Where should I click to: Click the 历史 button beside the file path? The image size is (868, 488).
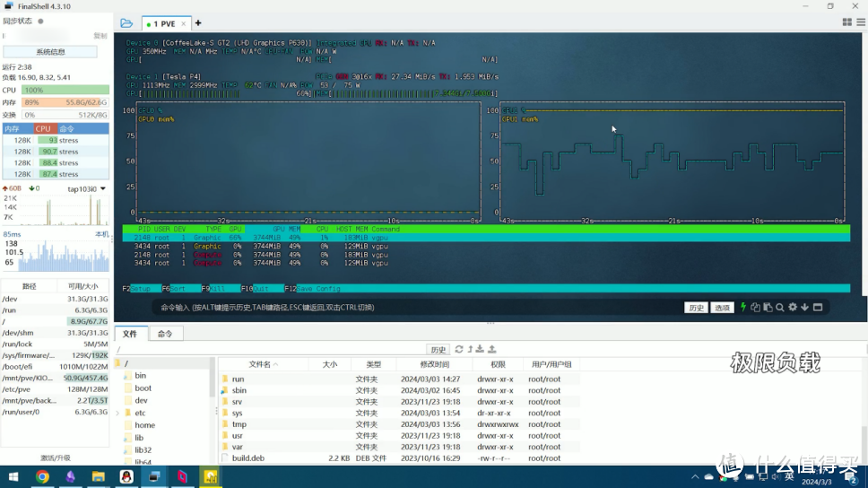pos(438,350)
